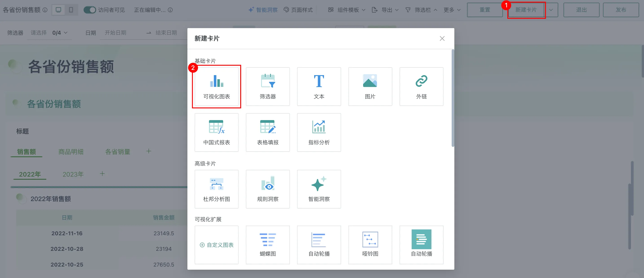Screen dimensions: 644x278
Task: Add an 外链 link card
Action: pos(421,86)
